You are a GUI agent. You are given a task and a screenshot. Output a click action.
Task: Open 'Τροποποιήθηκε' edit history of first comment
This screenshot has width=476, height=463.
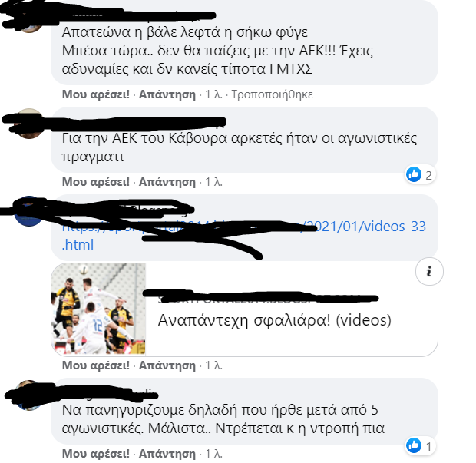(272, 94)
